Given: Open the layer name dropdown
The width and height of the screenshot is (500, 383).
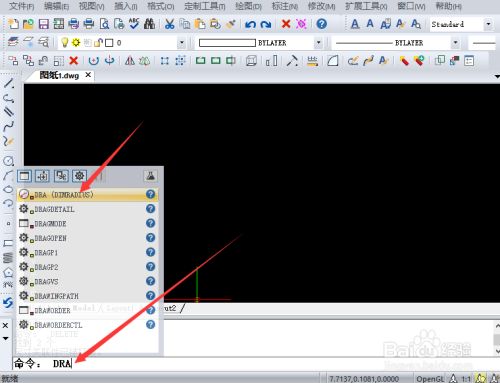Looking at the screenshot, I should point(182,43).
